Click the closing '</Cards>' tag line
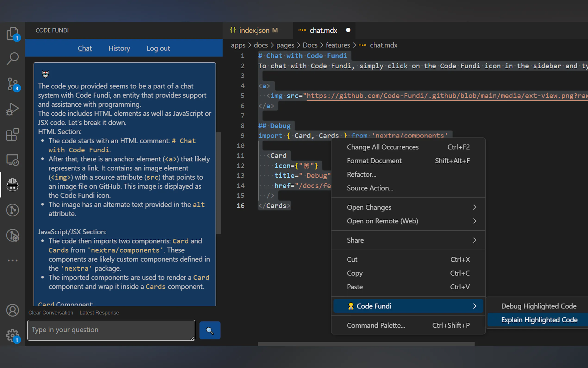Screen dimensions: 588x368 tap(274, 206)
